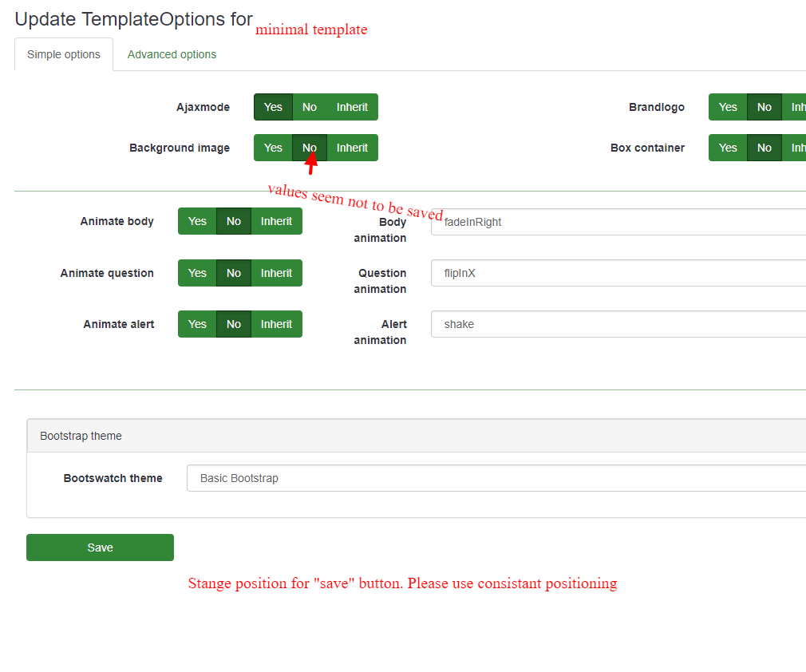Select No for Background image
The height and width of the screenshot is (672, 806).
310,148
